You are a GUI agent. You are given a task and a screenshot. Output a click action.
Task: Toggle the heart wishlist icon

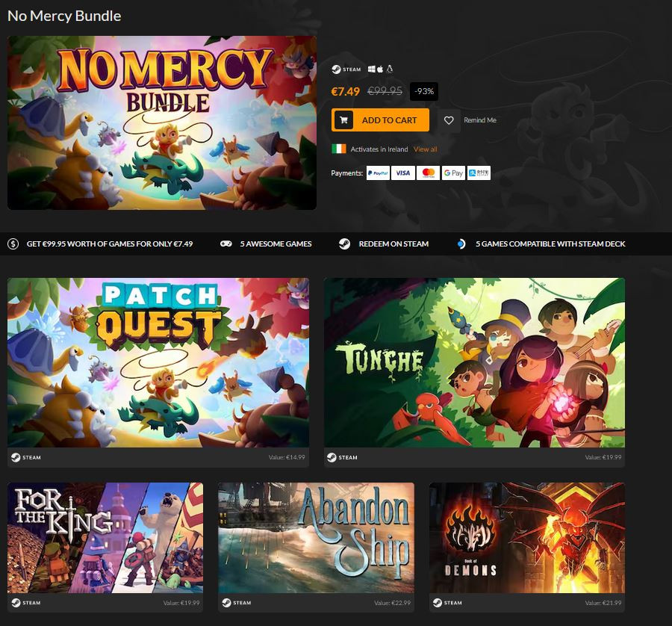click(448, 120)
